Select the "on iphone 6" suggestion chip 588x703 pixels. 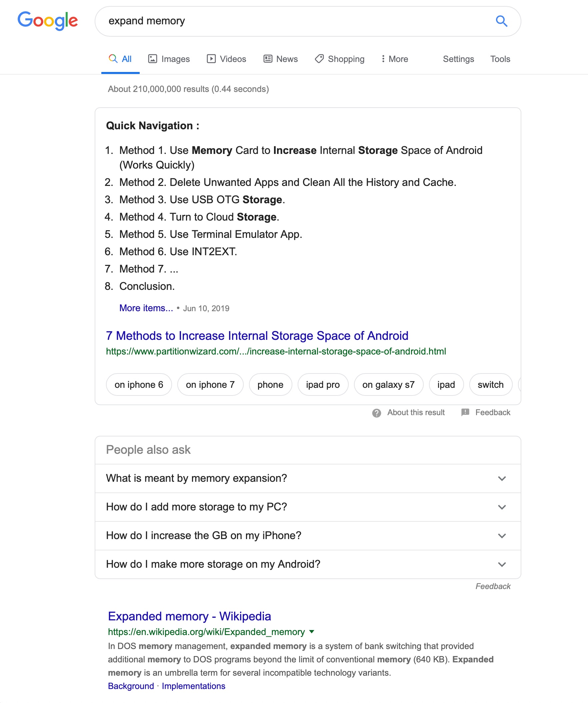139,384
